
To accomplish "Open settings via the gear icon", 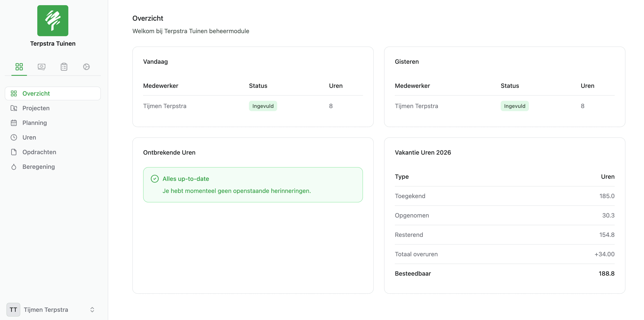I will tap(86, 67).
